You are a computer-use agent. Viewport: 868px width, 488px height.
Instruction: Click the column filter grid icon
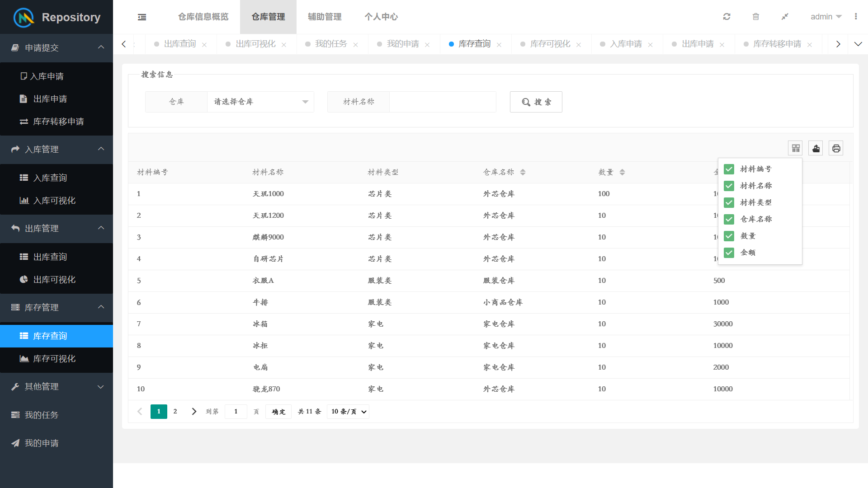point(795,148)
